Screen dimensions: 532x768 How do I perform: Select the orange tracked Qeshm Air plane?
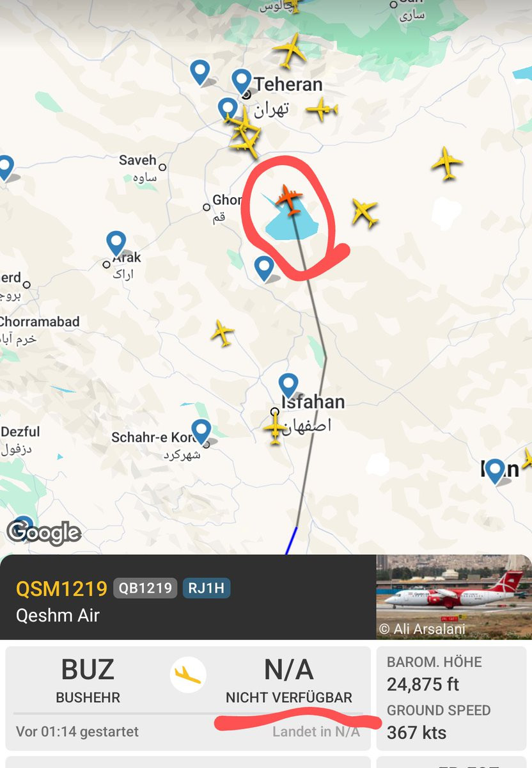(290, 199)
